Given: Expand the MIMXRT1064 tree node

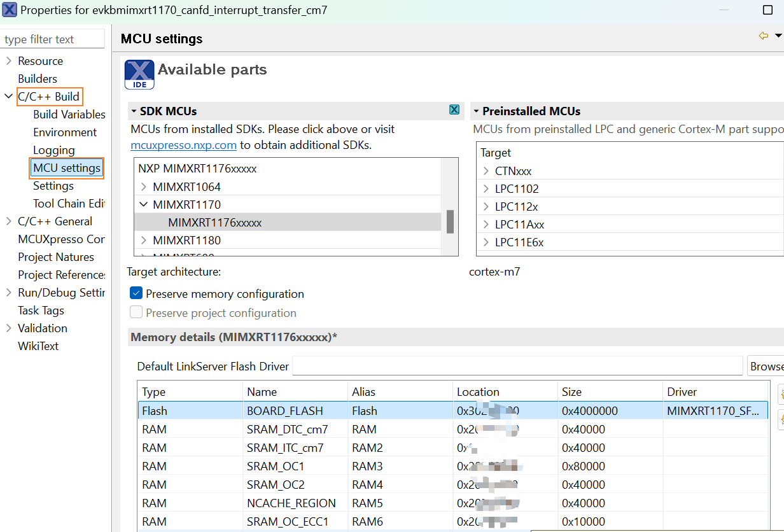Looking at the screenshot, I should (144, 187).
